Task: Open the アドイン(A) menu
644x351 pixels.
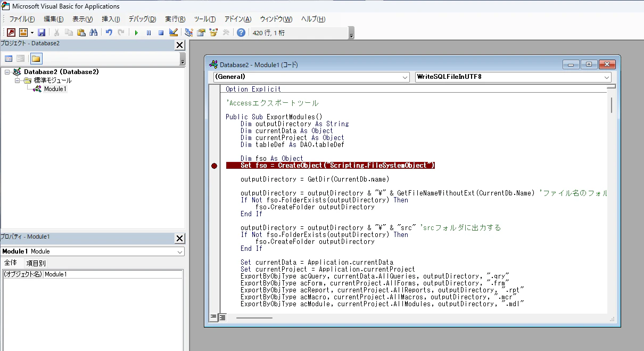Action: (x=238, y=19)
